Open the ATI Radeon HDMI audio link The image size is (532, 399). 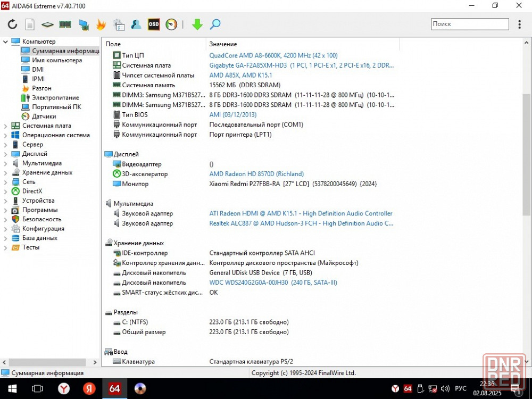click(x=301, y=213)
